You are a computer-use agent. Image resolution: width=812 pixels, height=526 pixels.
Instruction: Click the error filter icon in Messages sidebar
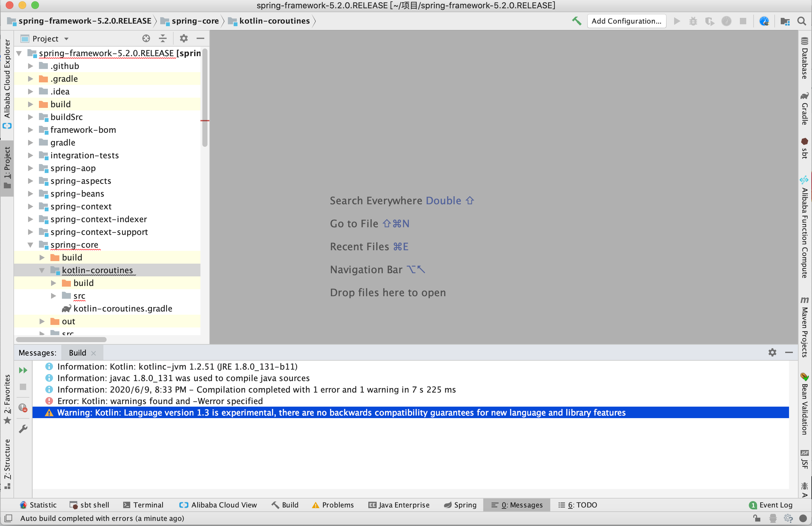pos(23,408)
